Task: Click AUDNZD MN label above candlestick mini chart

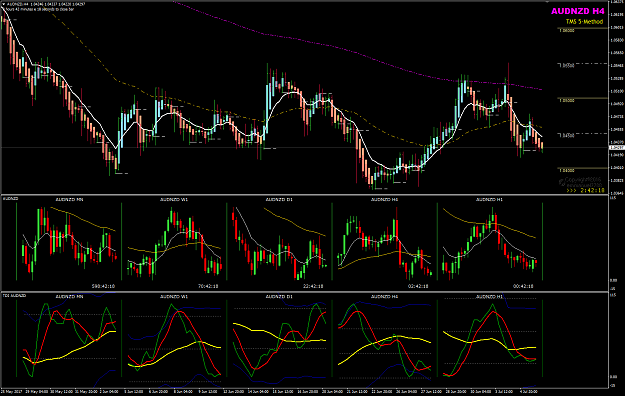Action: click(69, 199)
